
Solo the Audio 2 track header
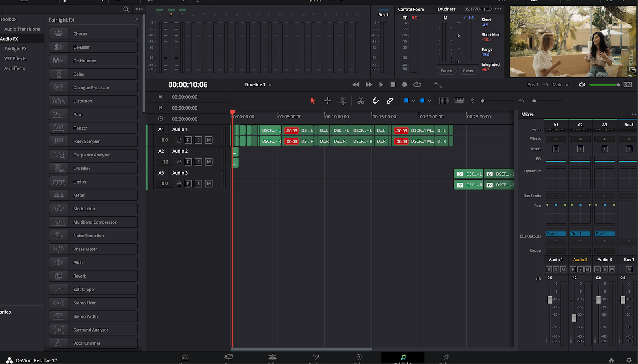point(198,162)
